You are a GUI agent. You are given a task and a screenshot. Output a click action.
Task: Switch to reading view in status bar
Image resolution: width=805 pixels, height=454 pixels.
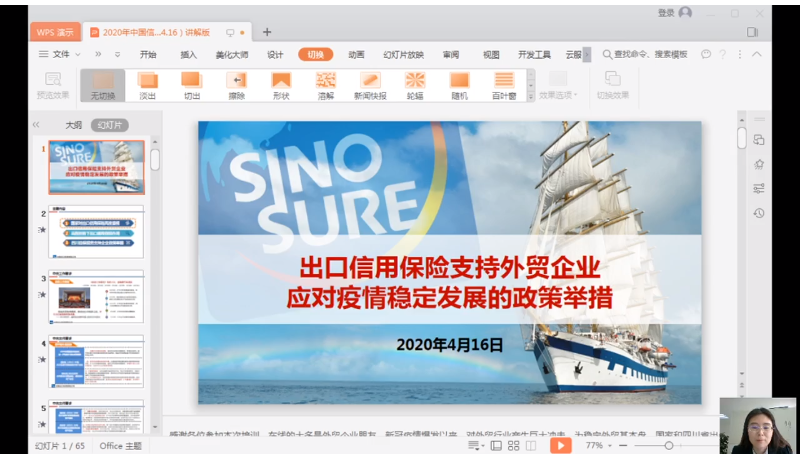(531, 446)
